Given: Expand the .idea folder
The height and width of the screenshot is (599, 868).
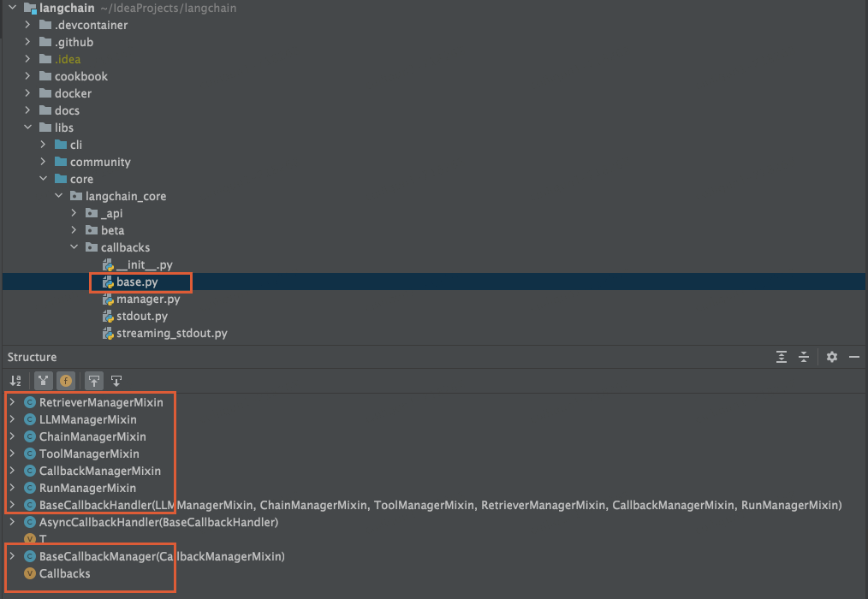Looking at the screenshot, I should point(27,59).
